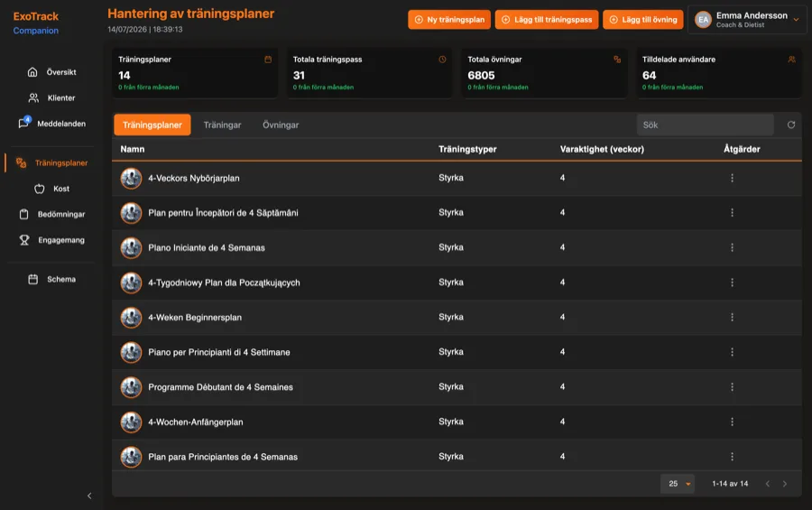The image size is (812, 510).
Task: Open Bedömningar clipboard icon
Action: click(x=23, y=214)
